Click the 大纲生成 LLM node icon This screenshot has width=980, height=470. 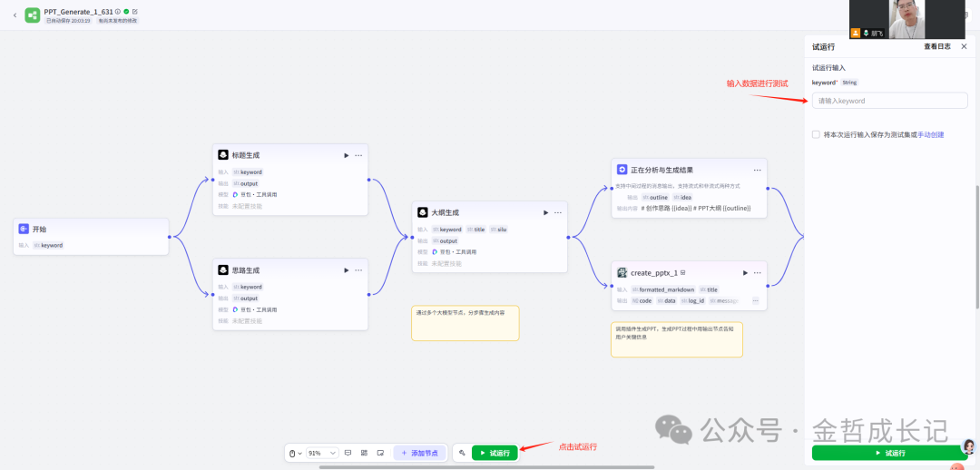pyautogui.click(x=423, y=212)
